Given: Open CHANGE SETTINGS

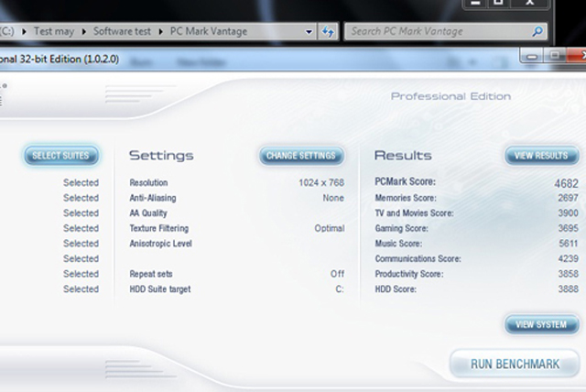Looking at the screenshot, I should tap(301, 156).
